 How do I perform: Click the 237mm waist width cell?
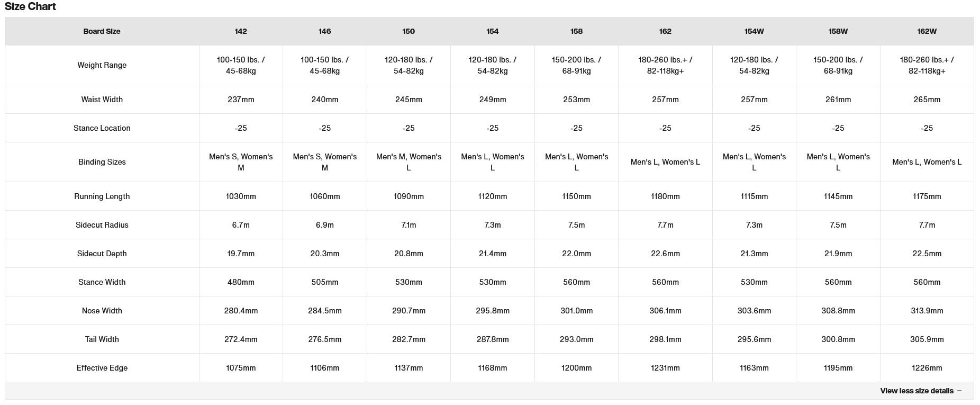(241, 100)
